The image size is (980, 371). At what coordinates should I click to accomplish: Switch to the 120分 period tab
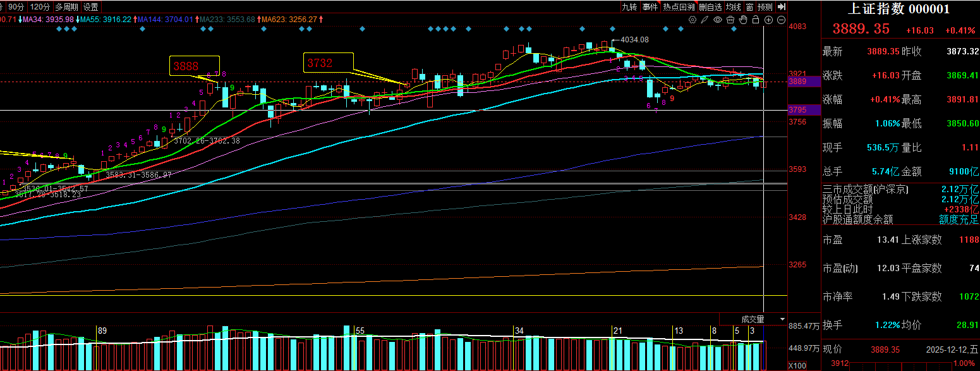tap(40, 7)
